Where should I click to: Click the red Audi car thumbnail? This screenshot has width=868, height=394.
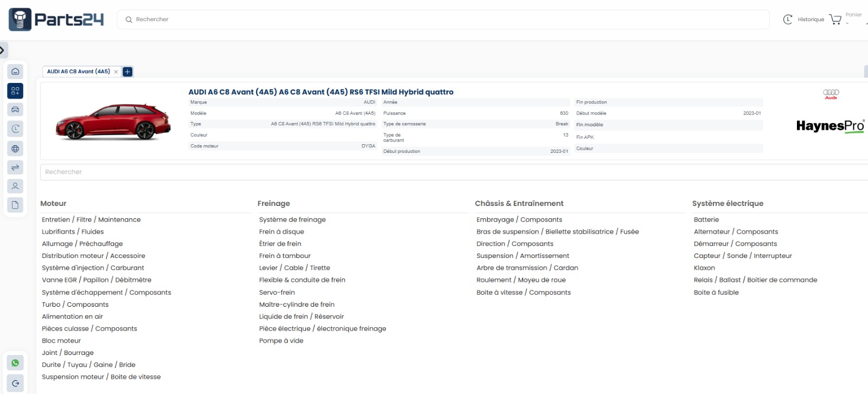coord(113,121)
